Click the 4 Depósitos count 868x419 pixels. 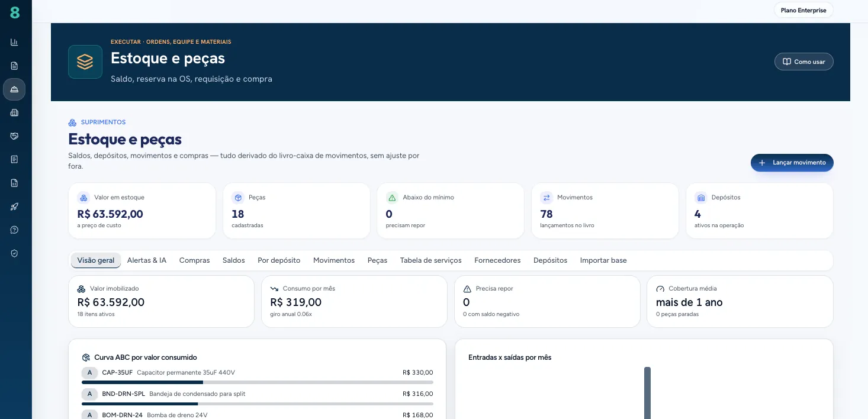[697, 214]
